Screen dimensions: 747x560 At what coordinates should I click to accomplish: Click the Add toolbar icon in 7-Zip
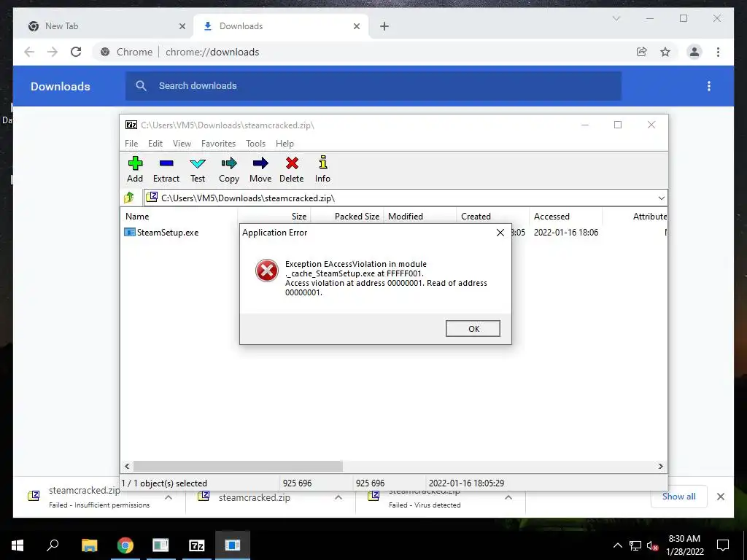pyautogui.click(x=135, y=164)
